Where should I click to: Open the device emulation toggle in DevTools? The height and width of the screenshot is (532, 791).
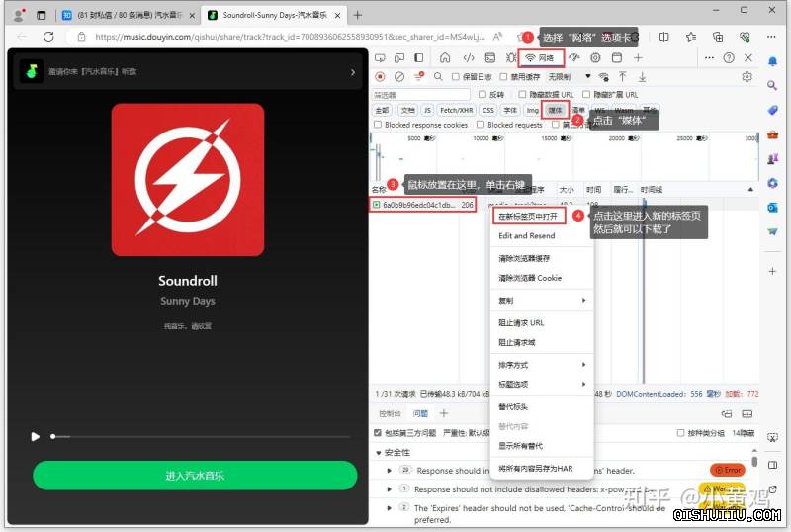(x=399, y=58)
